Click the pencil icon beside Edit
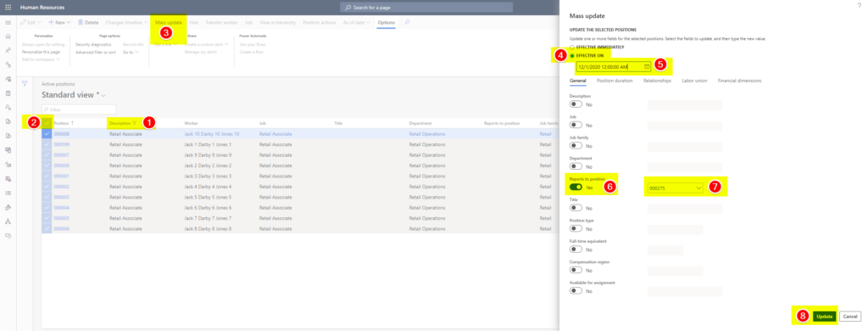The height and width of the screenshot is (331, 868). [23, 22]
